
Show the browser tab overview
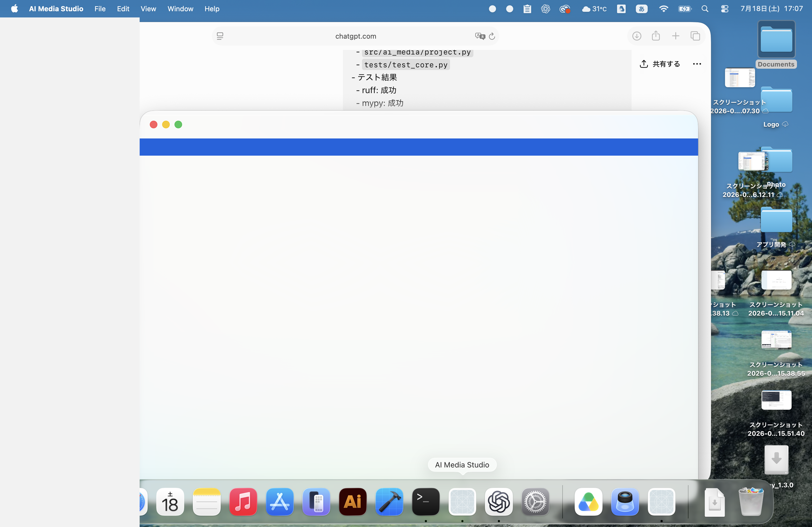pyautogui.click(x=695, y=36)
